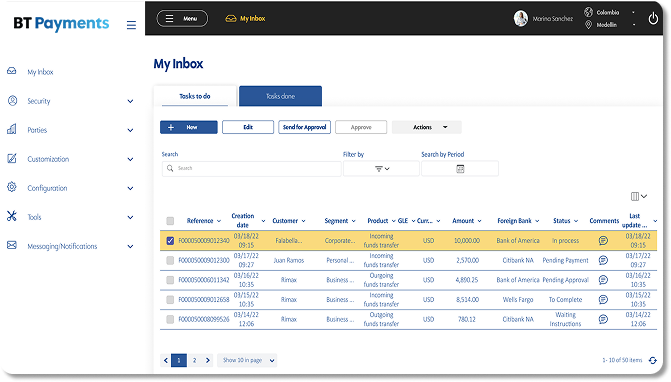Click the Security sidebar icon
The width and height of the screenshot is (671, 382).
pos(12,101)
